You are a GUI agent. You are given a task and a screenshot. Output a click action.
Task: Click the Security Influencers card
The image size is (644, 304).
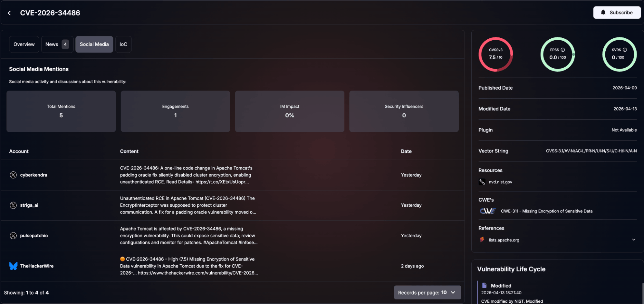click(404, 111)
